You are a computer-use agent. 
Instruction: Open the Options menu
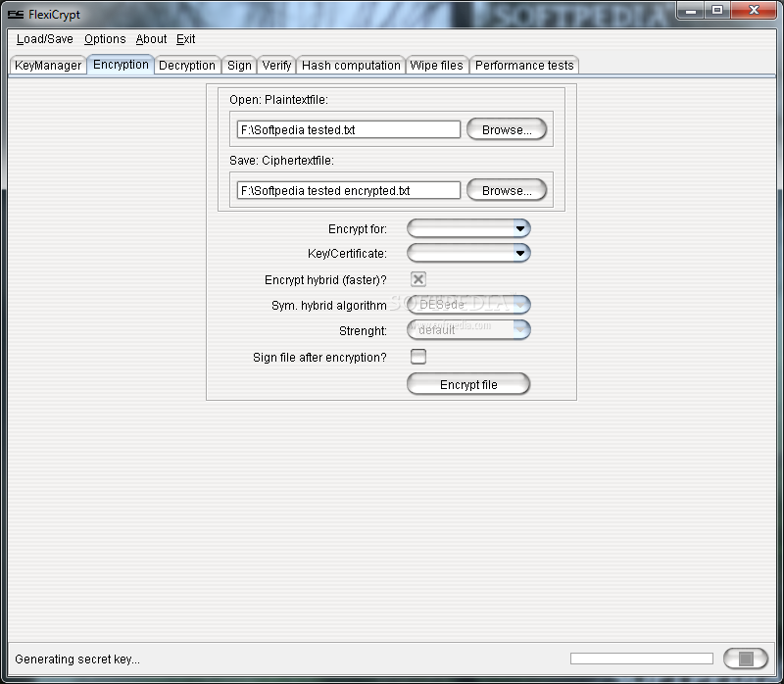(x=105, y=39)
